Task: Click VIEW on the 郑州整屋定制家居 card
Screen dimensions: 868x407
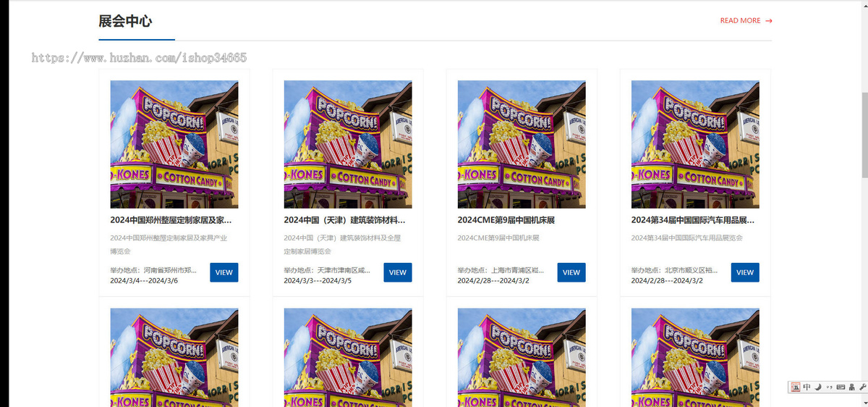Action: tap(224, 272)
